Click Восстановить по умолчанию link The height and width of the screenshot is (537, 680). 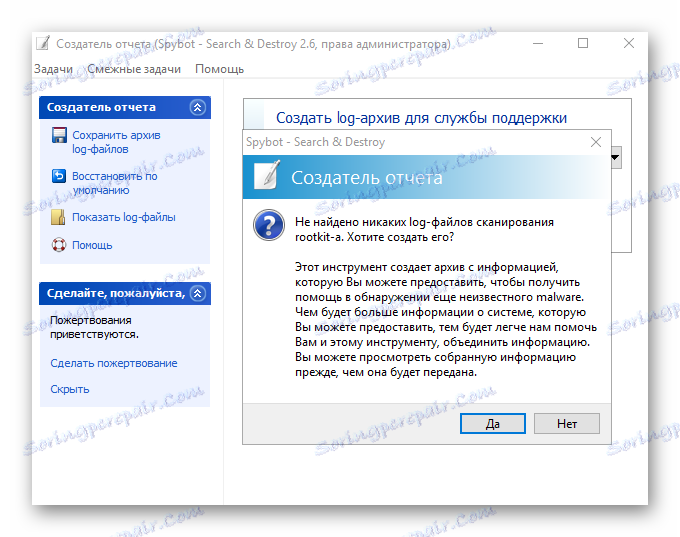114,183
